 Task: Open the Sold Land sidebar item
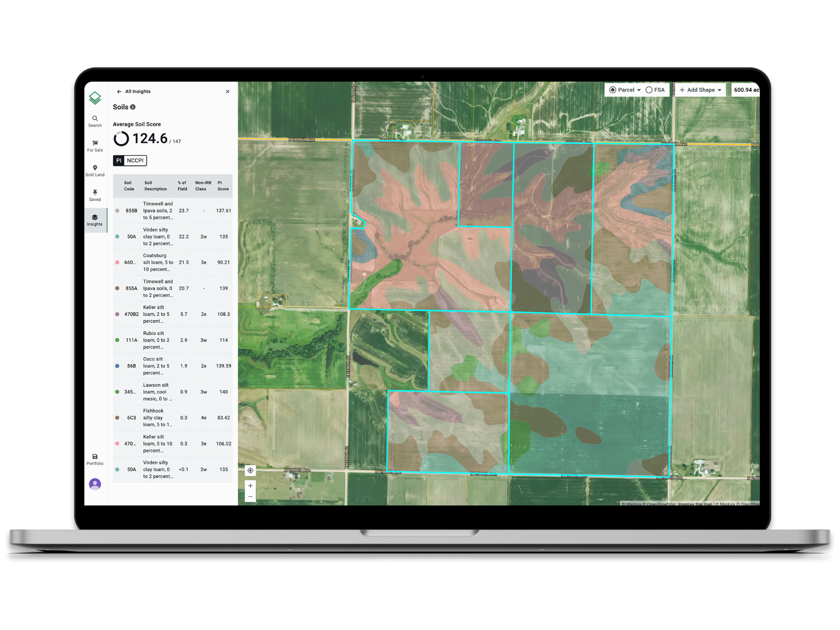click(95, 171)
